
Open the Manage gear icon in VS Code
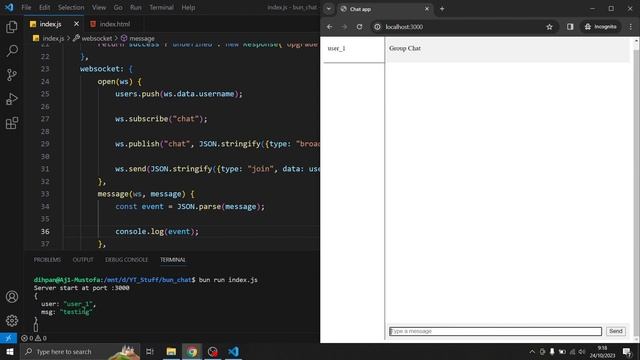[x=12, y=320]
